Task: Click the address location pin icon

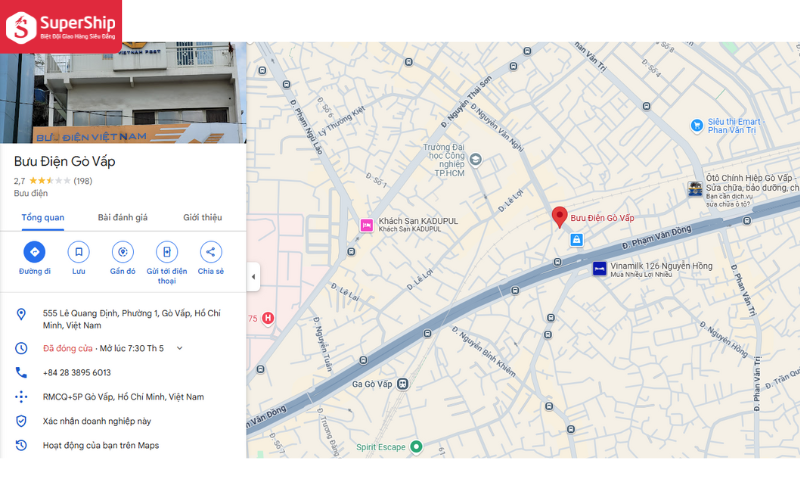Action: (x=21, y=314)
